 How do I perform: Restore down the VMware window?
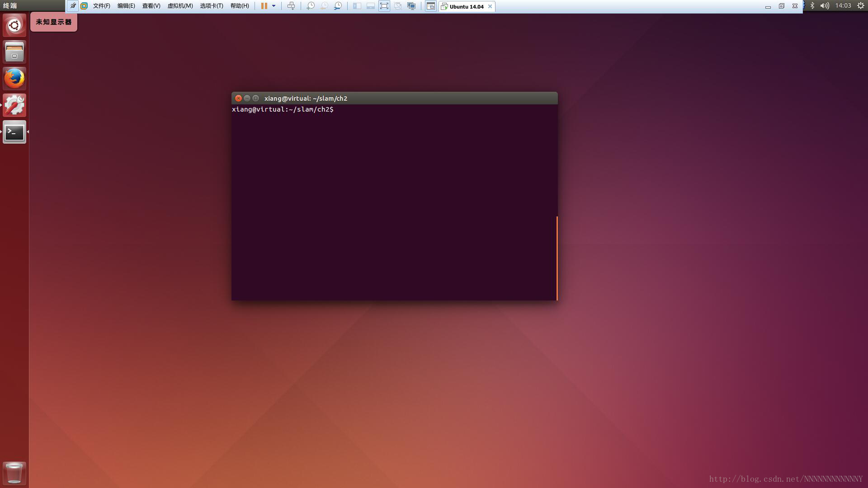click(781, 6)
